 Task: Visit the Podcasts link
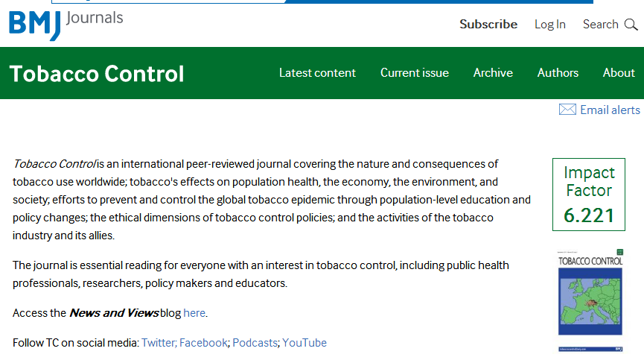[255, 343]
